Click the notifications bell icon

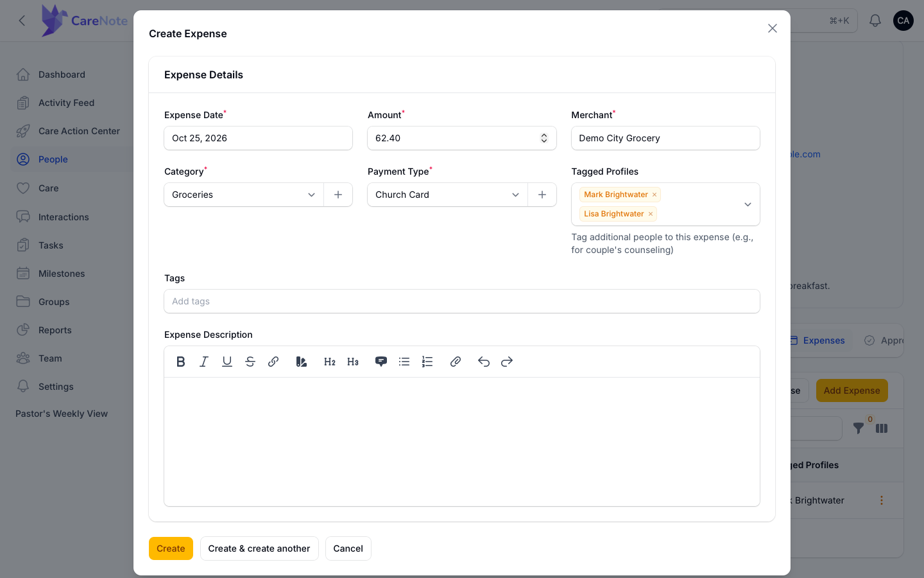pos(875,21)
